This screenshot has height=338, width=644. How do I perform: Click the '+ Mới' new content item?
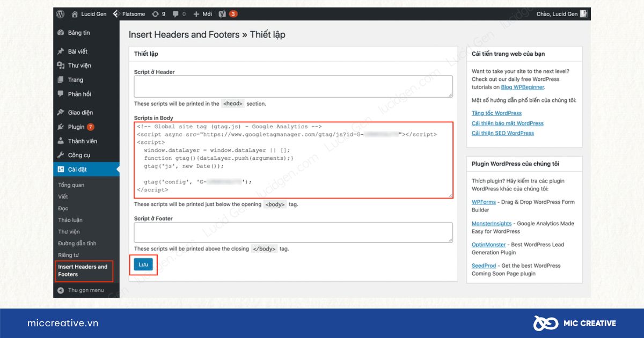[x=203, y=14]
